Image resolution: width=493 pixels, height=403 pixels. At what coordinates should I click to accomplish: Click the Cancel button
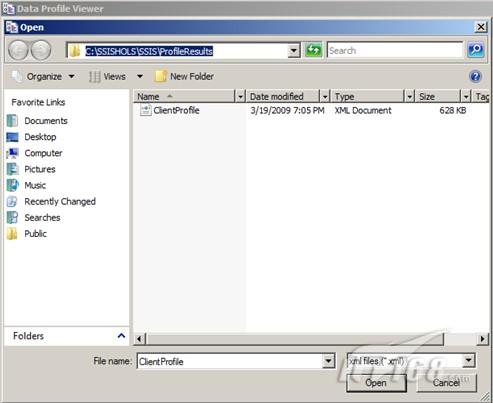[446, 383]
